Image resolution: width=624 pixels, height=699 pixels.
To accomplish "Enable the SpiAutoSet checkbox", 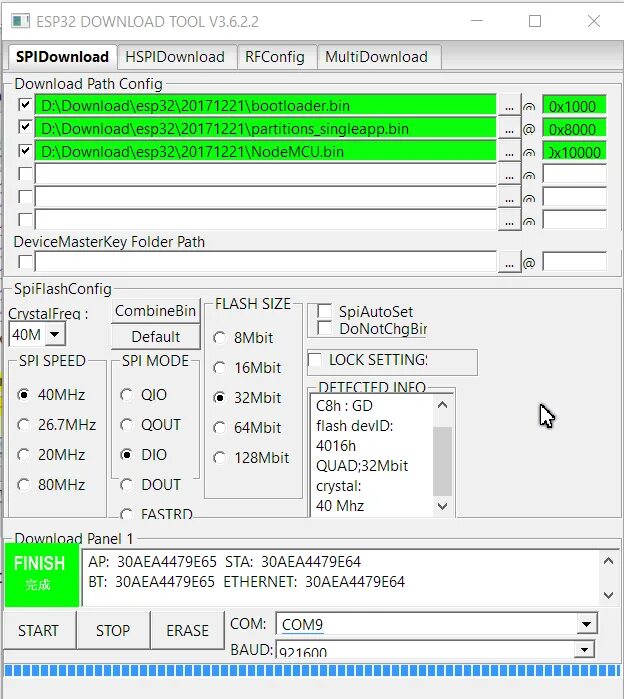I will pyautogui.click(x=324, y=311).
